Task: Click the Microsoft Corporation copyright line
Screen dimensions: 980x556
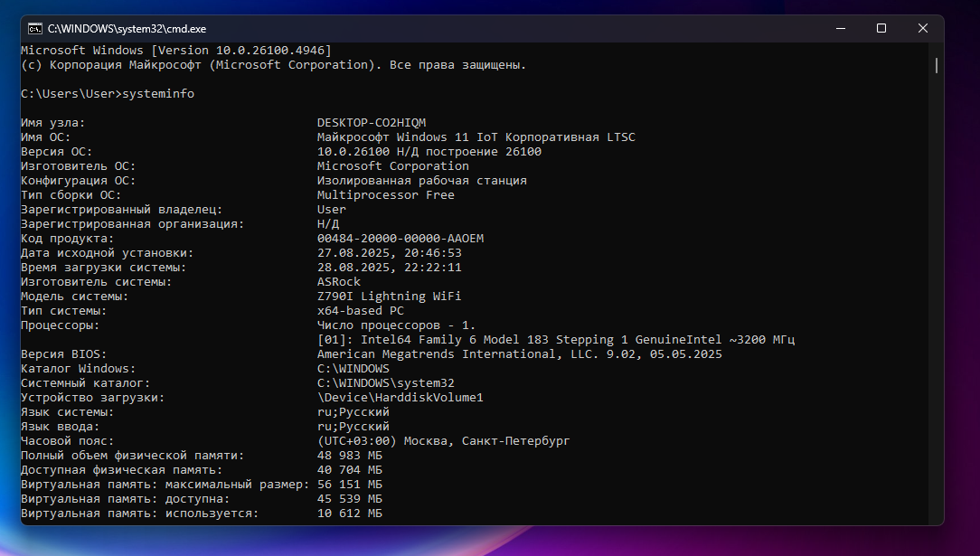Action: pos(273,65)
